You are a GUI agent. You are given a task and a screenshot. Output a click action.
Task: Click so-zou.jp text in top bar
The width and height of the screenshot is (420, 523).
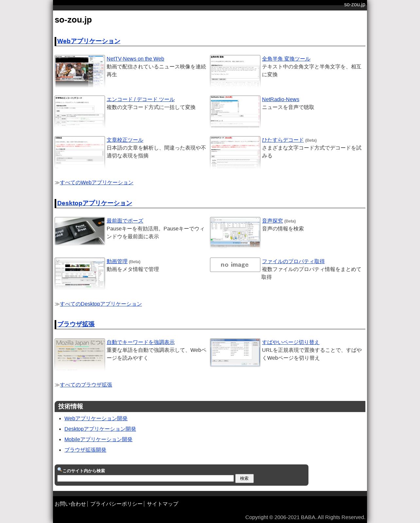pyautogui.click(x=355, y=5)
